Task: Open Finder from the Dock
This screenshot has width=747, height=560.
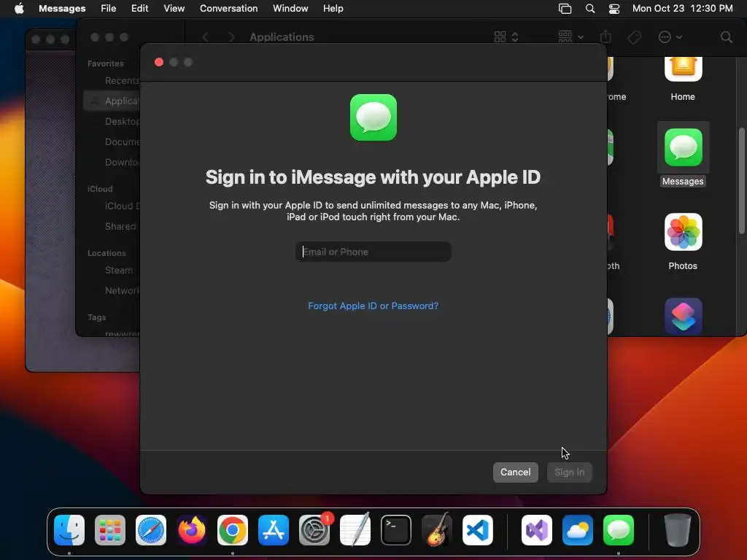Action: pos(69,530)
